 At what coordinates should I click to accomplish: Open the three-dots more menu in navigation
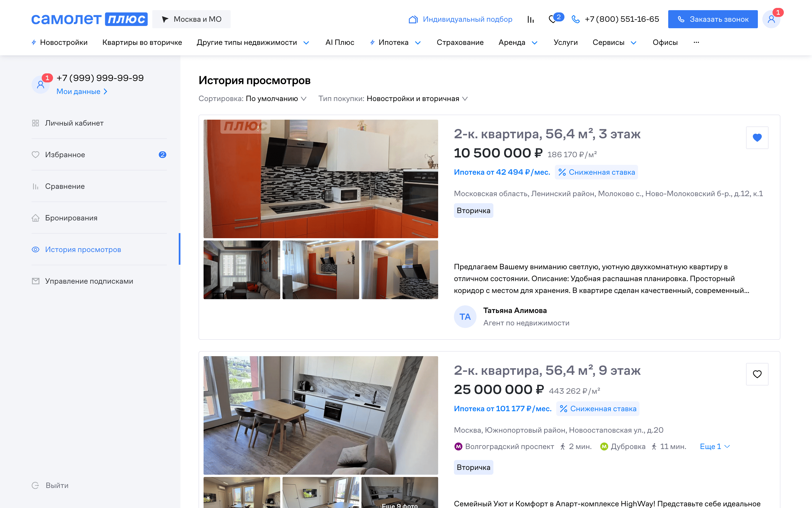tap(696, 42)
